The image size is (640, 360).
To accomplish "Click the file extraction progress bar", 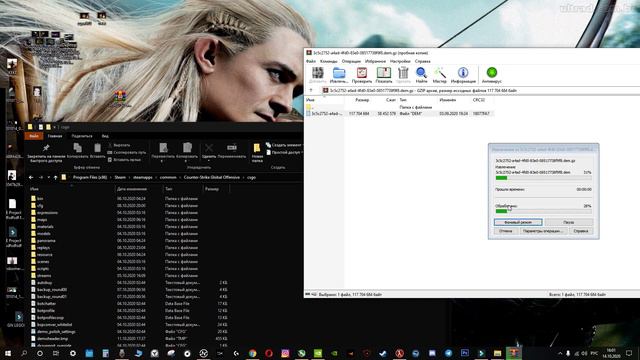I will pyautogui.click(x=543, y=178).
